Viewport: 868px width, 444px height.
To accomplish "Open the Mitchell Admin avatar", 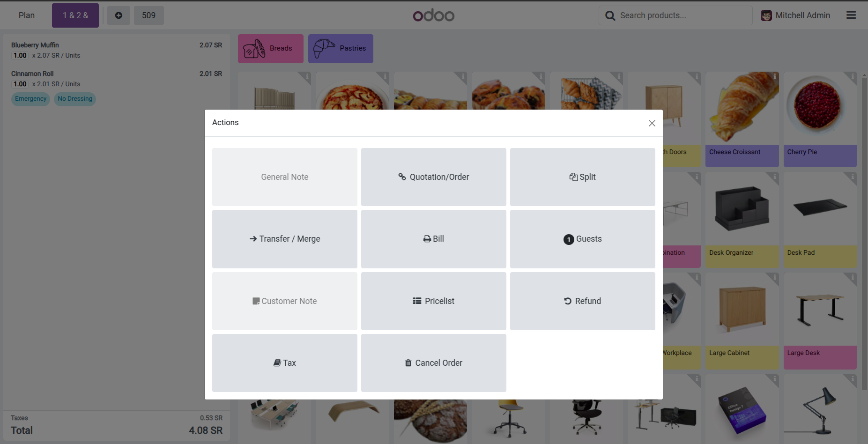I will [x=766, y=15].
